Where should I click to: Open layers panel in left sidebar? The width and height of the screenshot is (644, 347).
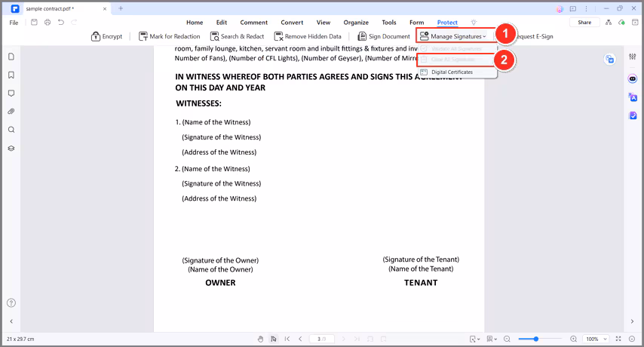point(11,149)
